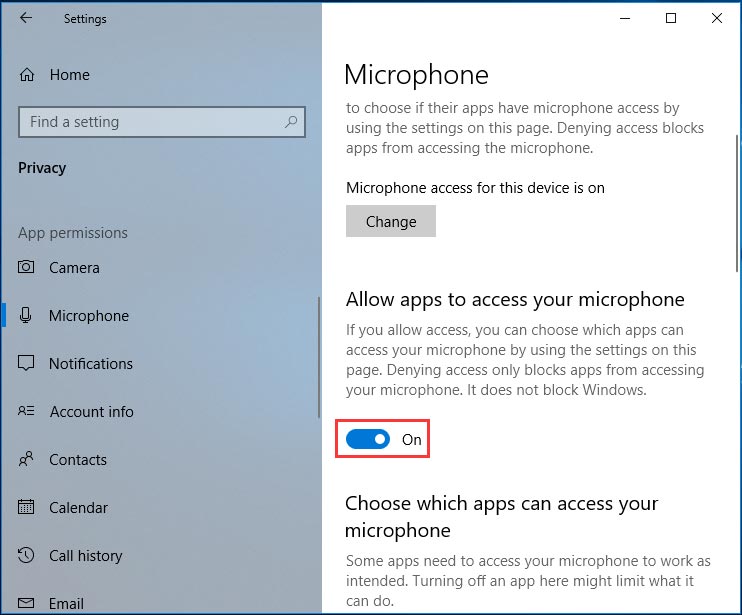Click the Find a setting box
This screenshot has width=742, height=615.
click(162, 122)
